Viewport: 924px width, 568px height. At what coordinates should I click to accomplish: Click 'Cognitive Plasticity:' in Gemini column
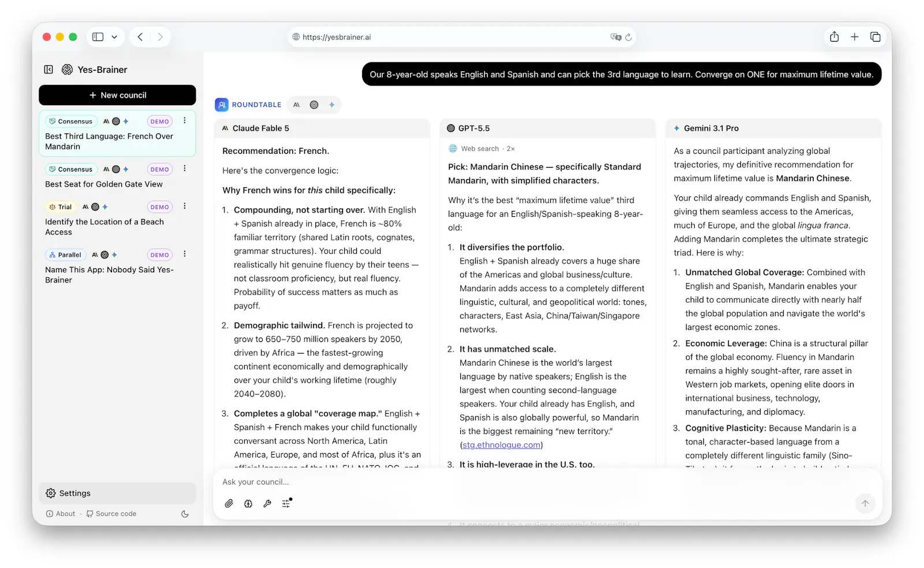(x=726, y=429)
